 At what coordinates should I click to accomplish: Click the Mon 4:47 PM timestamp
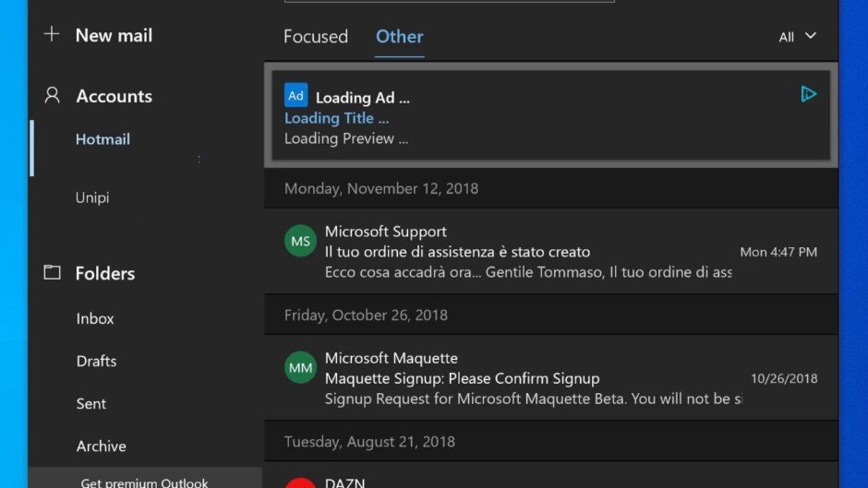(x=778, y=252)
